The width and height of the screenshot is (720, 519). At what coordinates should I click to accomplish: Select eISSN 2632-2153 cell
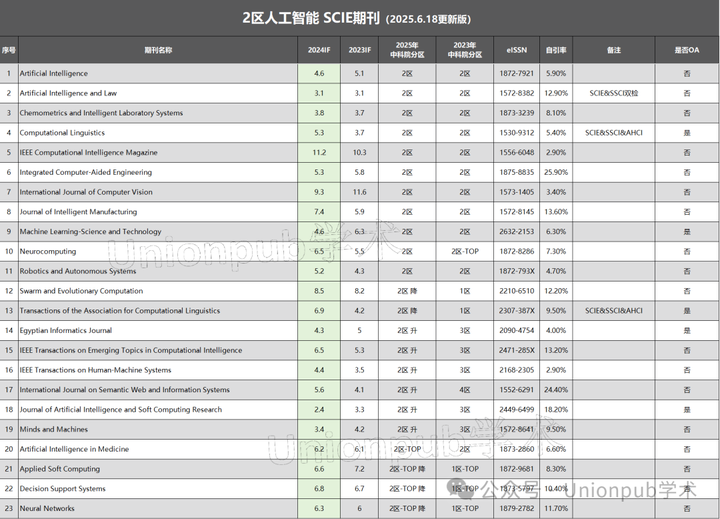point(517,231)
